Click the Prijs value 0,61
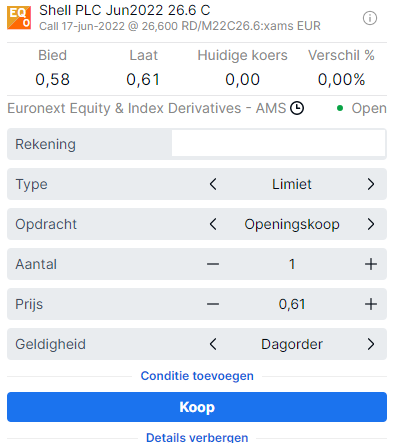The width and height of the screenshot is (401, 443). point(292,304)
